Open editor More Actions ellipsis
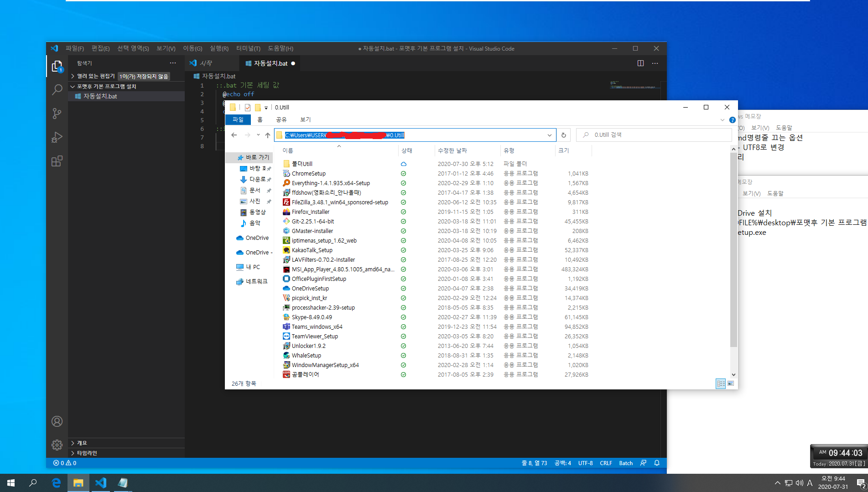 pyautogui.click(x=655, y=63)
